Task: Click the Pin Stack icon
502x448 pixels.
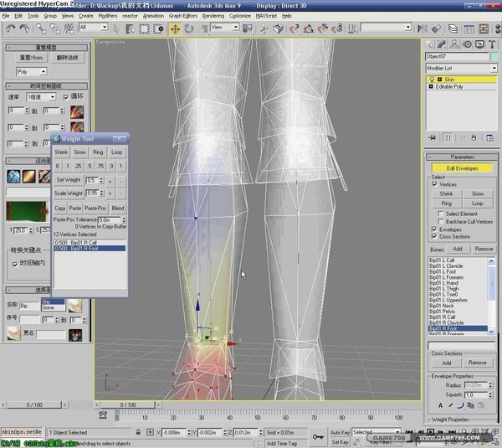Action: [433, 138]
